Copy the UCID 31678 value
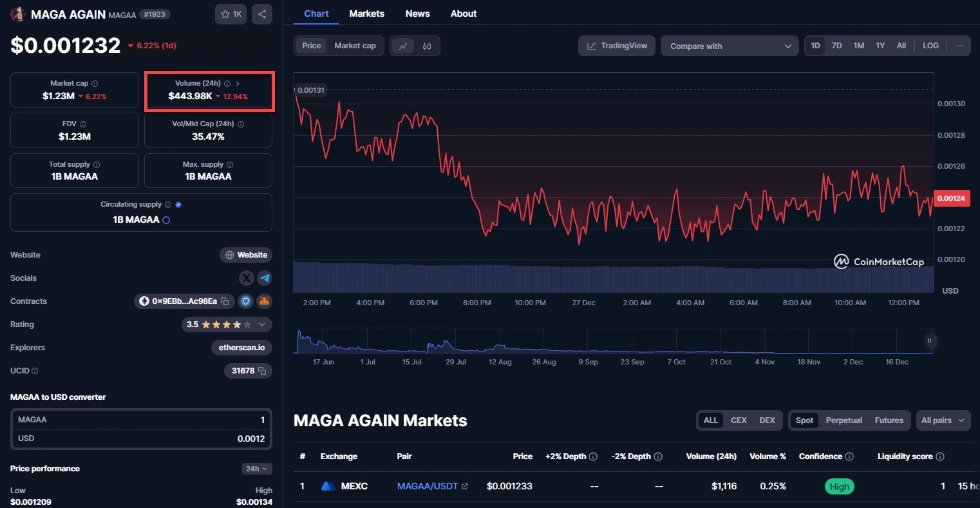 pos(262,371)
